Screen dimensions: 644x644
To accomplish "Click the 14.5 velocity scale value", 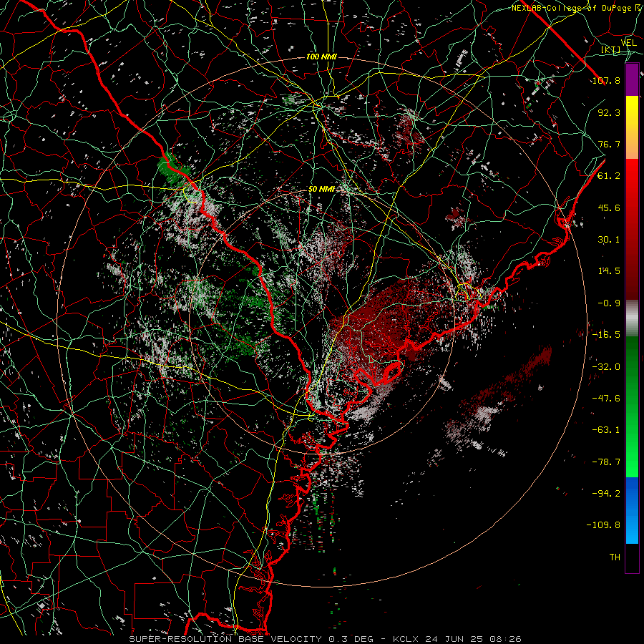I will pos(609,271).
